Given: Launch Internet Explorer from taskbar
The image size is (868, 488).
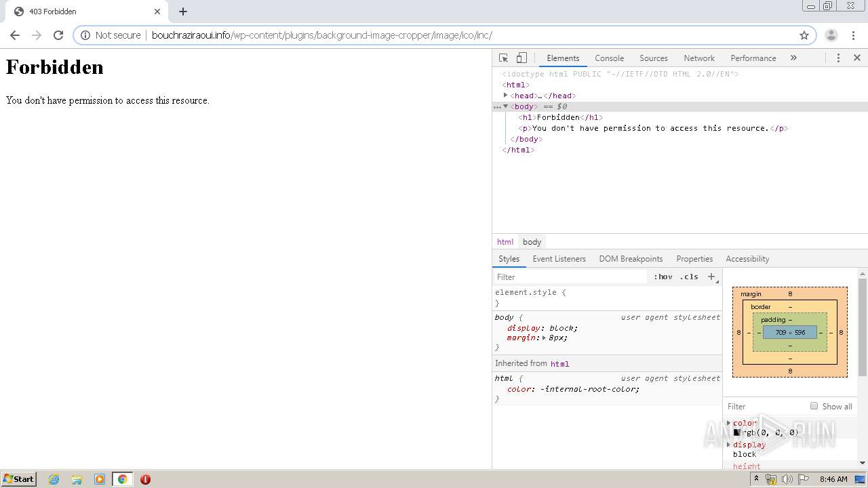Looking at the screenshot, I should [54, 479].
